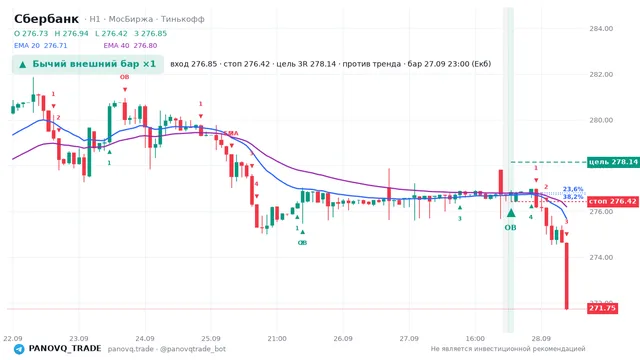640x360 pixels.
Task: Click the 'EMA 40 276.80' legend entry
Action: 130,46
